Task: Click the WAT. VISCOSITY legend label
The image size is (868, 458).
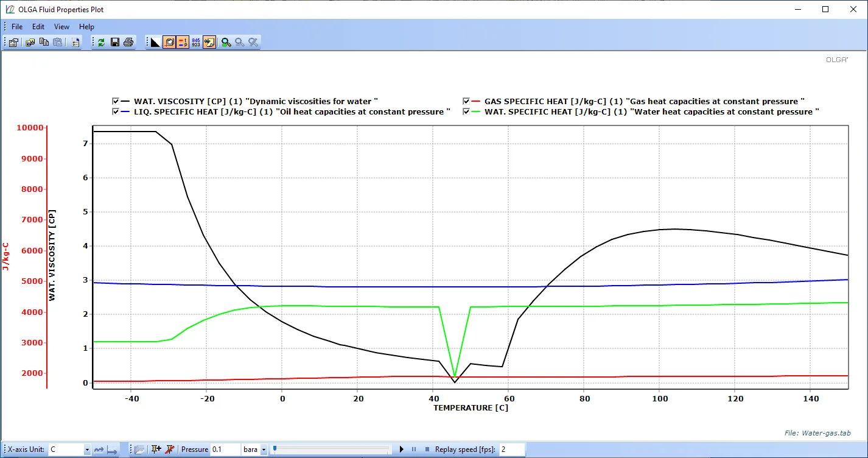Action: click(x=256, y=101)
